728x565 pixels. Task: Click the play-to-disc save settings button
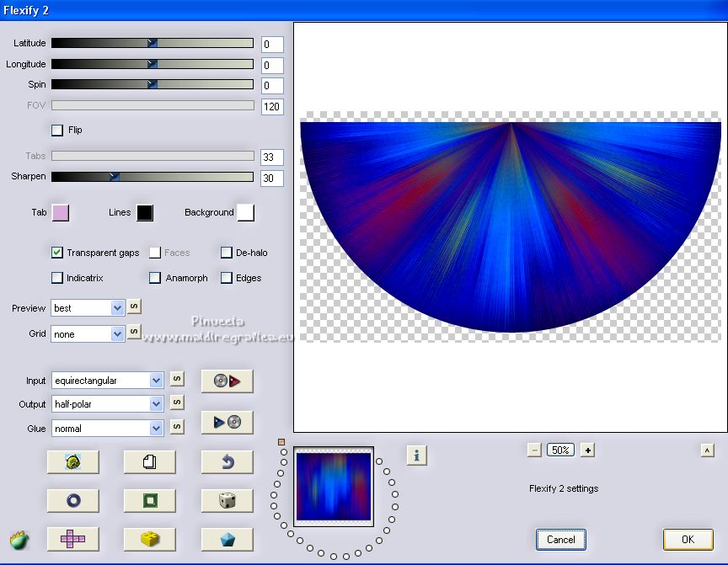pyautogui.click(x=227, y=422)
